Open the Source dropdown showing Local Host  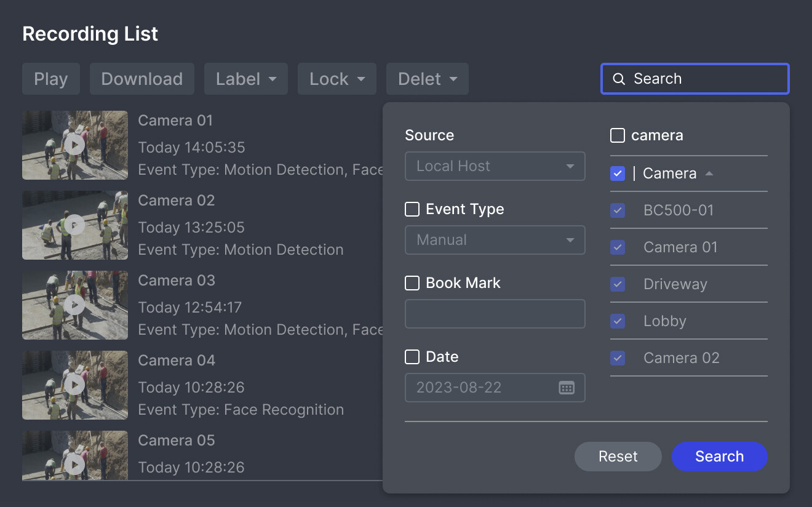coord(495,166)
